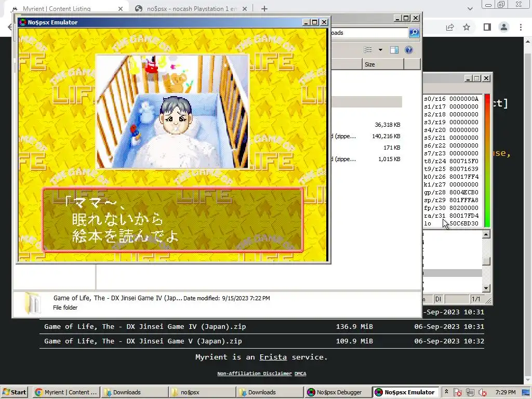The width and height of the screenshot is (532, 399).
Task: Click the Downloads search input field
Action: (x=369, y=33)
